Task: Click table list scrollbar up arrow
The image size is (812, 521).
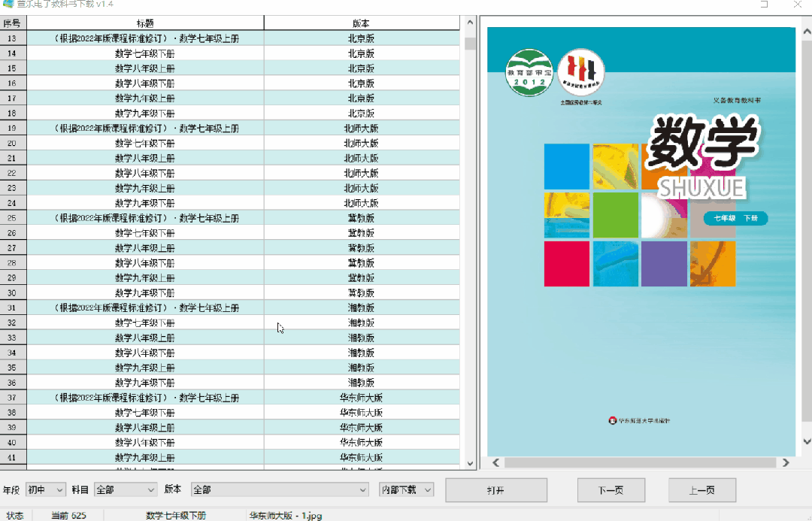Action: point(470,23)
